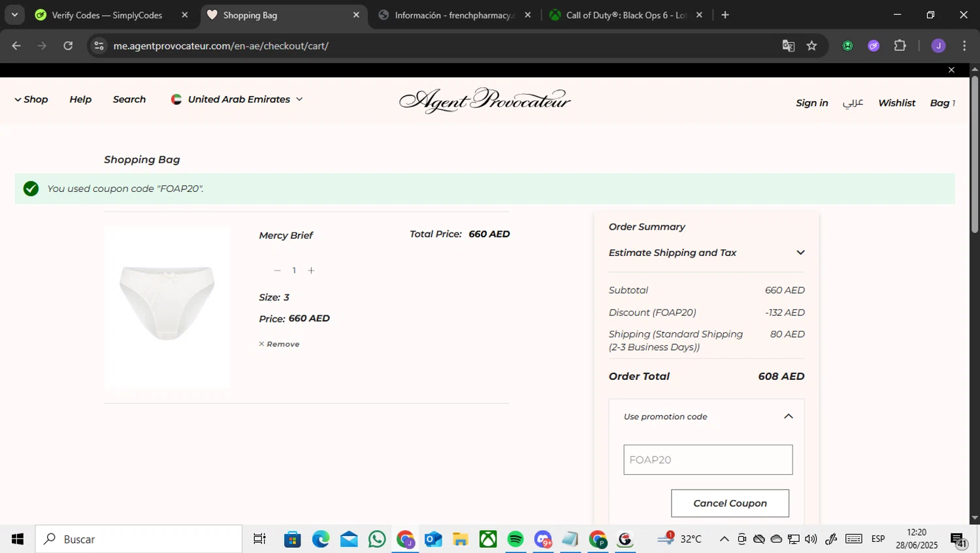The width and height of the screenshot is (980, 553).
Task: Click the Agent Provocateur logo
Action: coord(485,101)
